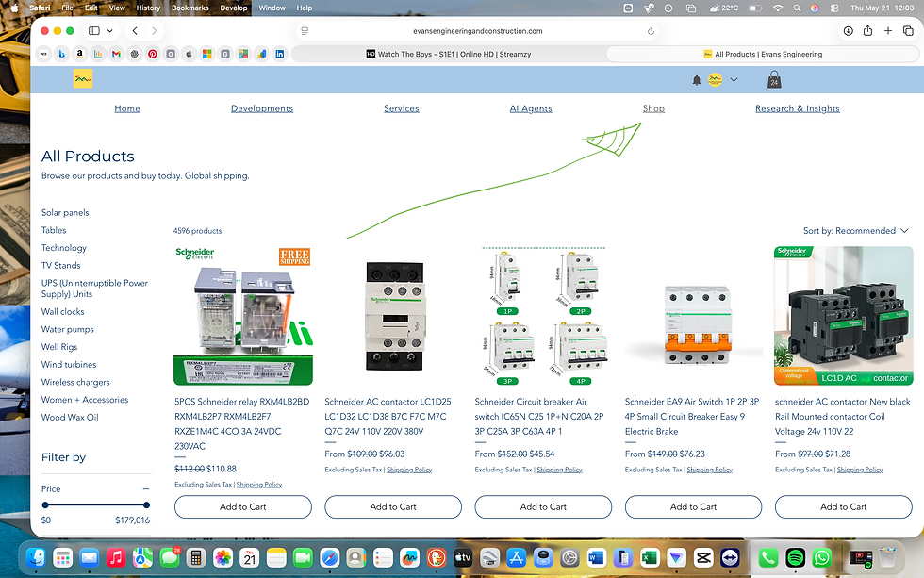Viewport: 924px width, 578px height.
Task: Click the maximum price slider handle
Action: click(146, 505)
